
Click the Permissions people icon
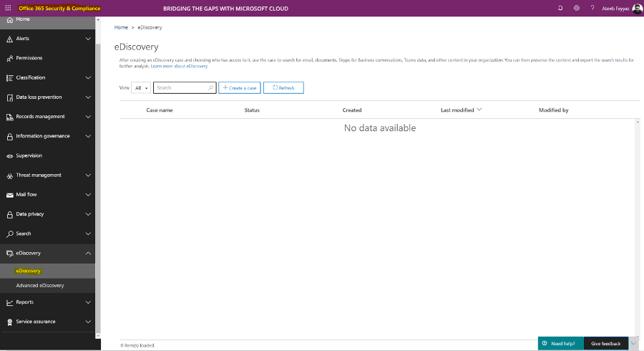10,58
